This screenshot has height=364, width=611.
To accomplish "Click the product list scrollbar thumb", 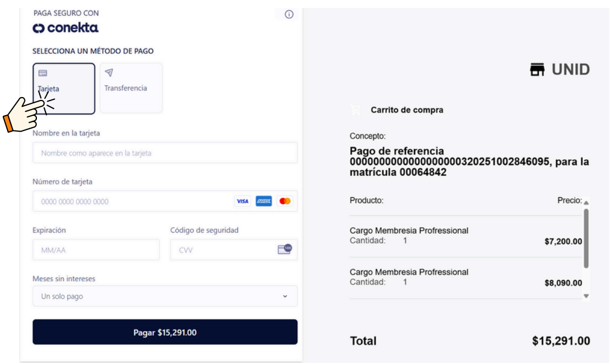I will click(x=586, y=237).
